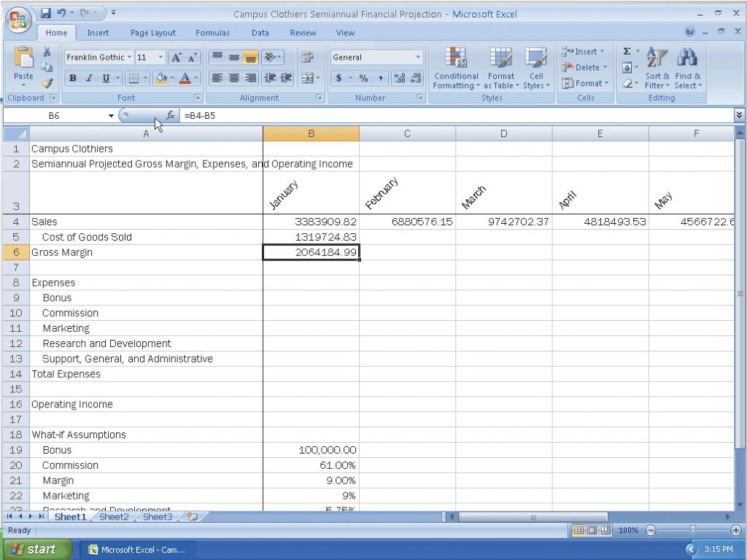
Task: Decrease font size with Shrink Font
Action: 192,58
